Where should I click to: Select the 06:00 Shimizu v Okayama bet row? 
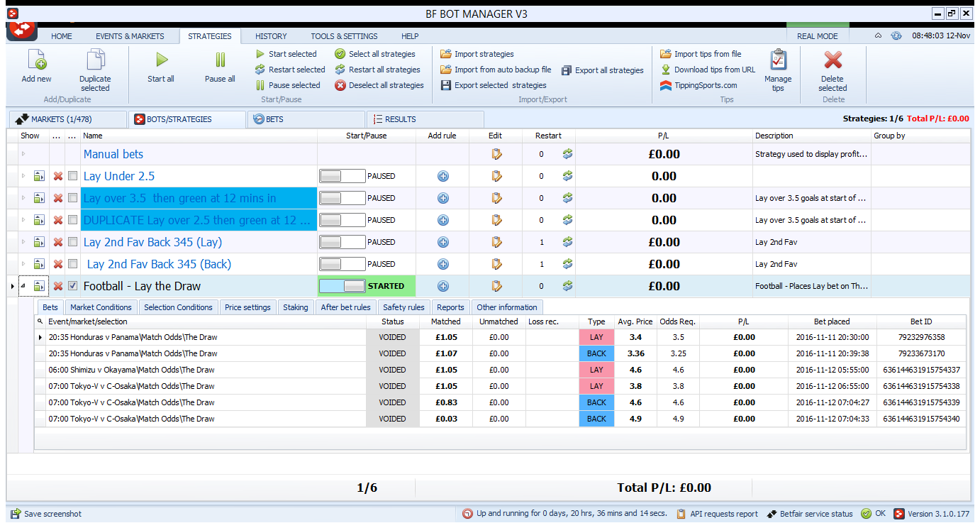click(x=500, y=370)
